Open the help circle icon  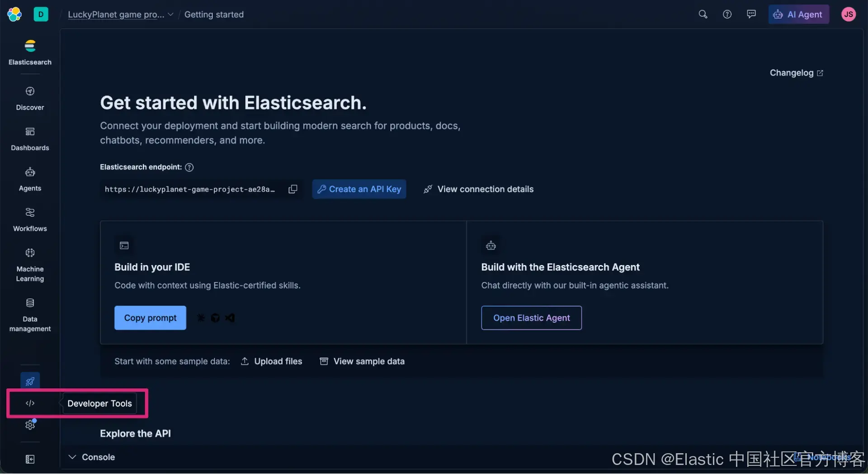pyautogui.click(x=727, y=14)
